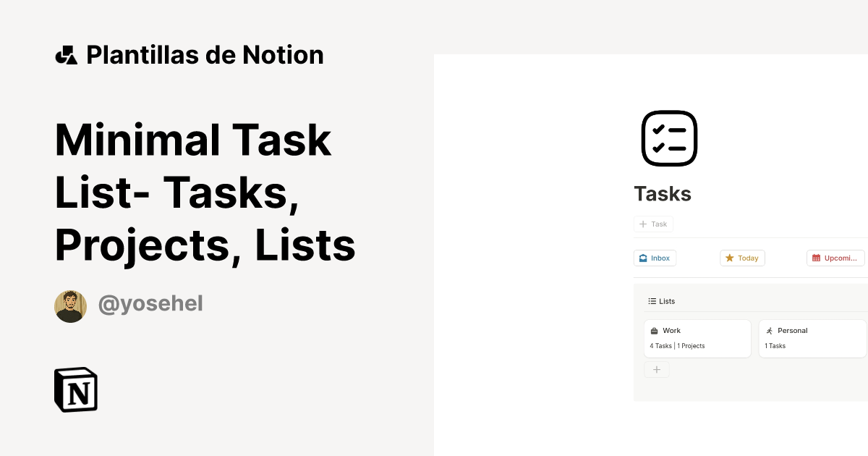
Task: Add a new task with the Task button
Action: [x=653, y=224]
